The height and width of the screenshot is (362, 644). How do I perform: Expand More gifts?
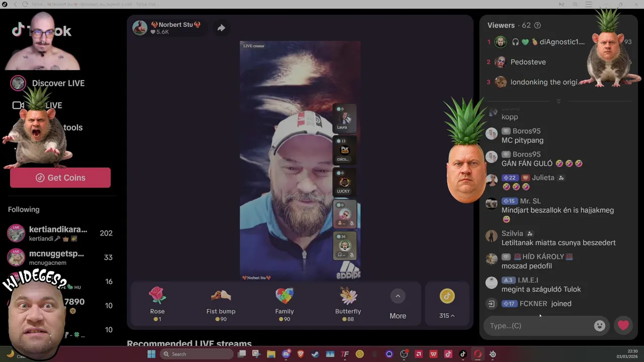(397, 304)
